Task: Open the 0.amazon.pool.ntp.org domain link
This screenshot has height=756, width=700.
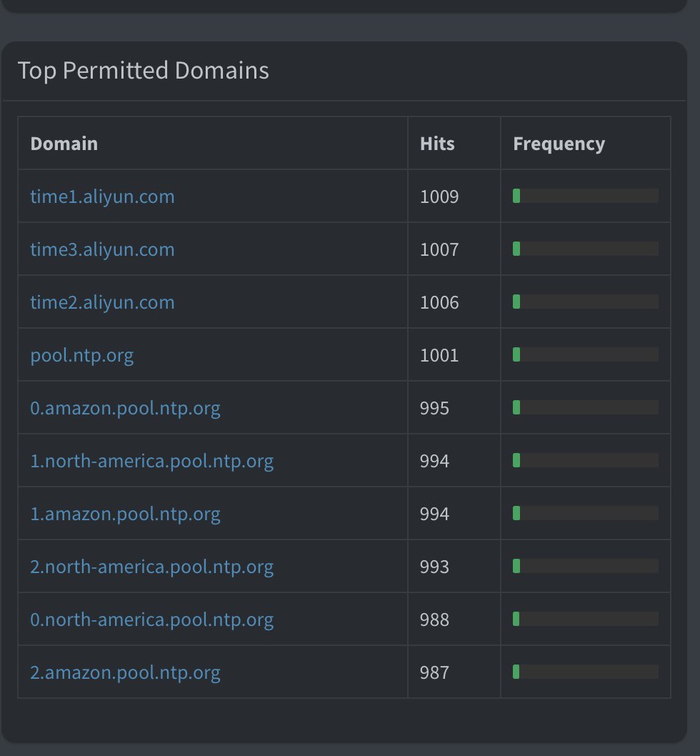Action: 125,409
